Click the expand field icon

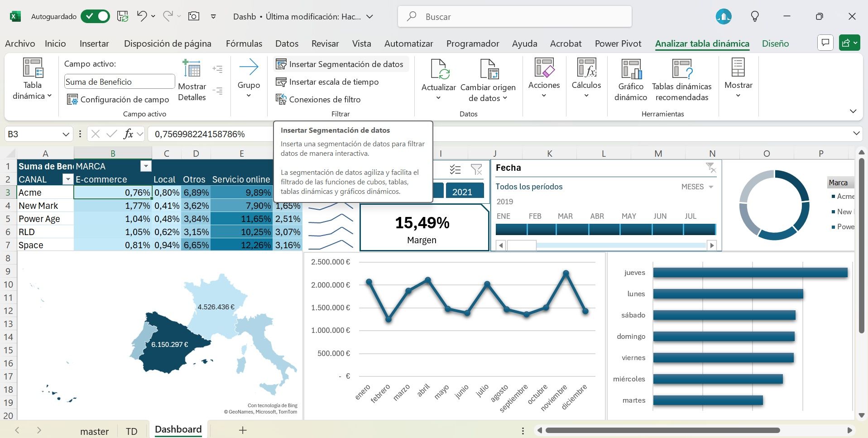218,69
